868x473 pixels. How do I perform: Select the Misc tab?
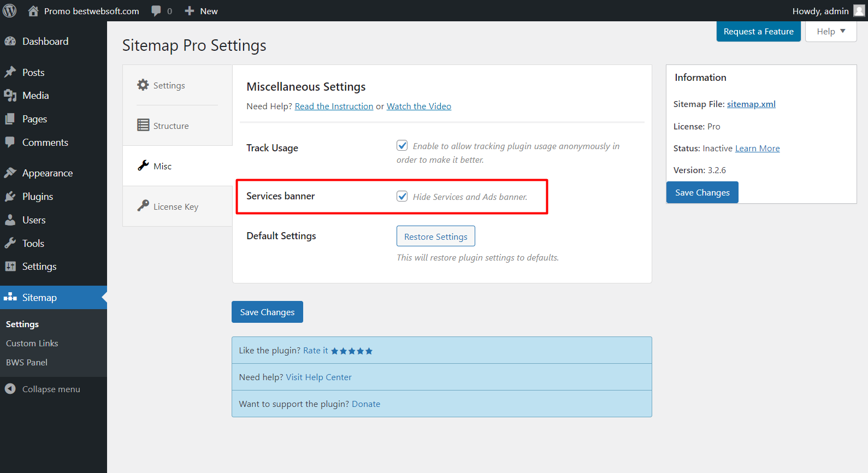[178, 166]
